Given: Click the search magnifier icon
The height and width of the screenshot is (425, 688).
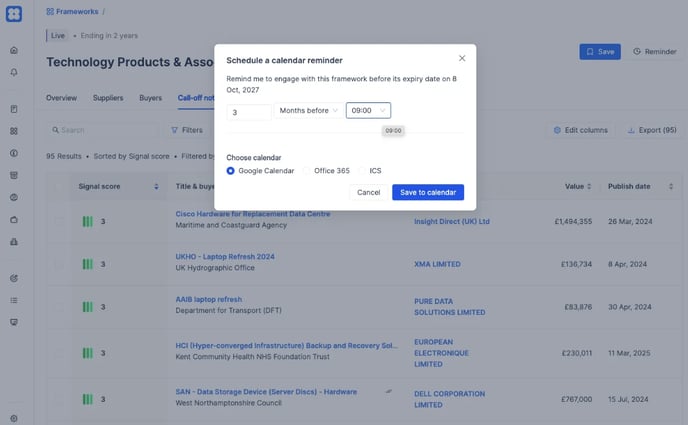Looking at the screenshot, I should [55, 130].
